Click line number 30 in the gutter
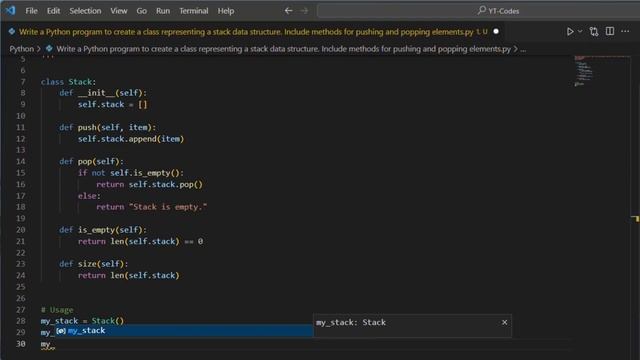 coord(20,344)
